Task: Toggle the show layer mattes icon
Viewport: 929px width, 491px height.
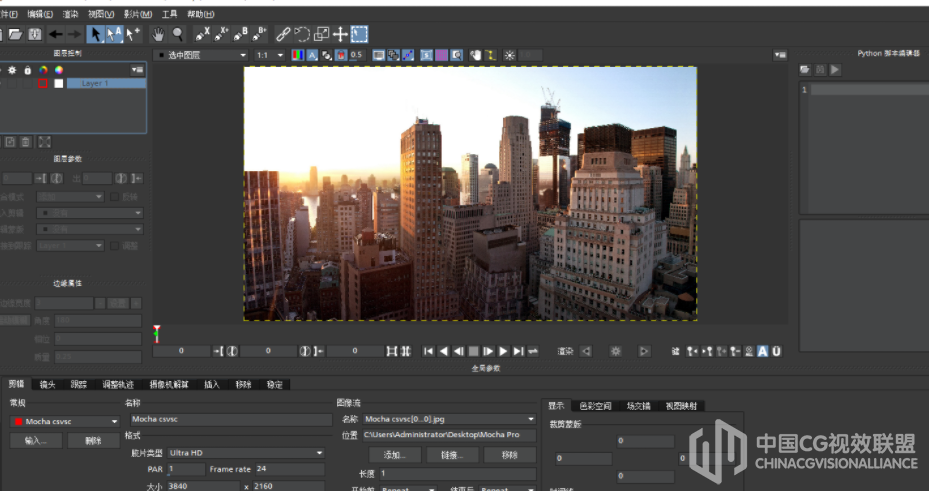Action: [326, 55]
